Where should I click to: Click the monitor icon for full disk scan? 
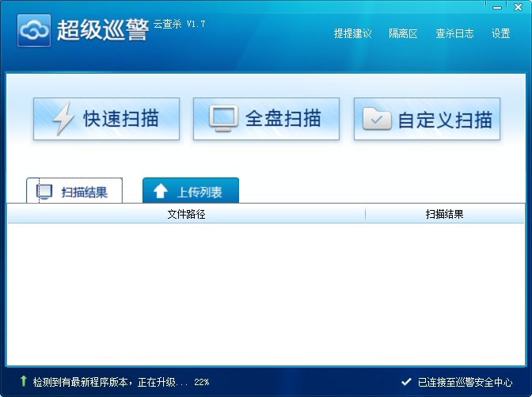tap(223, 119)
